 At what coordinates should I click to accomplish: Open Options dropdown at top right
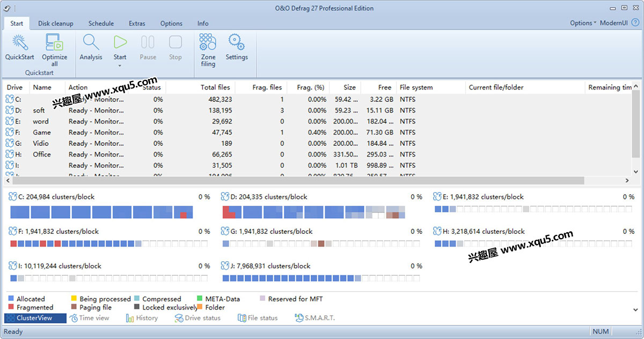(x=583, y=23)
